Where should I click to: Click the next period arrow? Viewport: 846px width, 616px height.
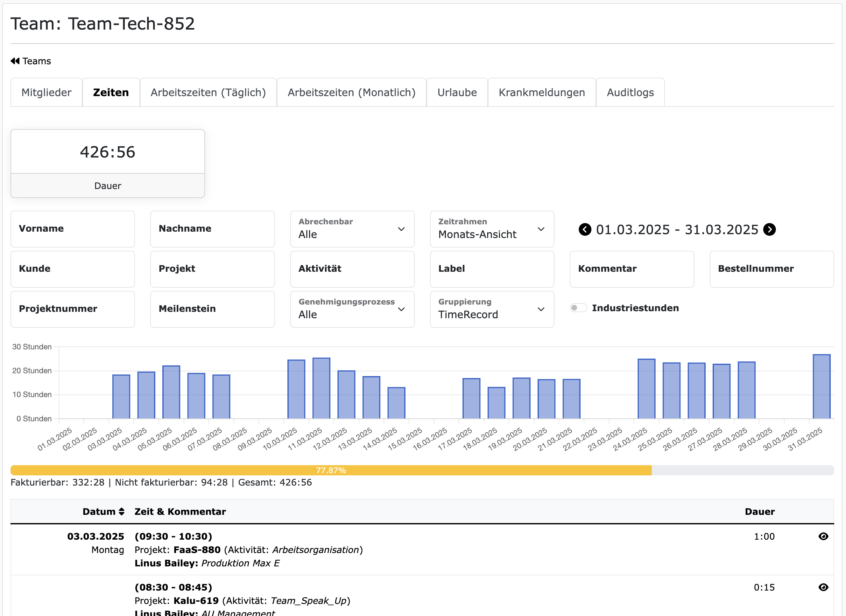click(x=770, y=230)
